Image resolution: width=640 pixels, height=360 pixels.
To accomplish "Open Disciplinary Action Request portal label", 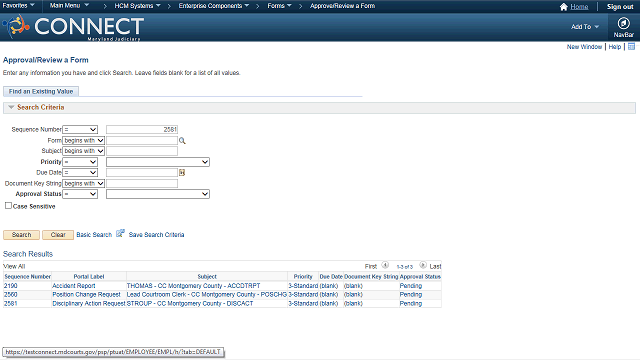I will click(89, 303).
